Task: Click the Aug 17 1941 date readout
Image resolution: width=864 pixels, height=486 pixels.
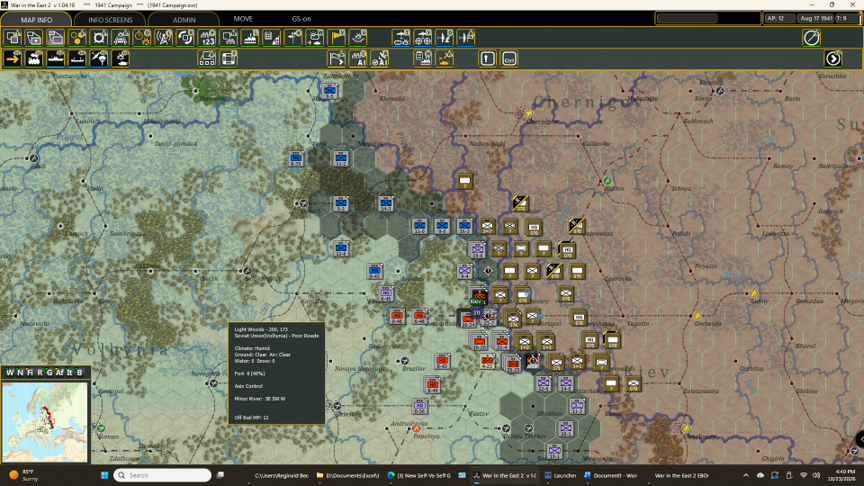Action: pyautogui.click(x=816, y=18)
